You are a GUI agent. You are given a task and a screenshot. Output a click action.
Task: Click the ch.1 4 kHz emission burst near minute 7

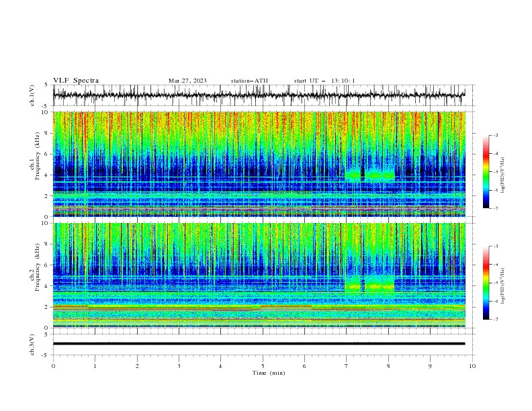[353, 175]
